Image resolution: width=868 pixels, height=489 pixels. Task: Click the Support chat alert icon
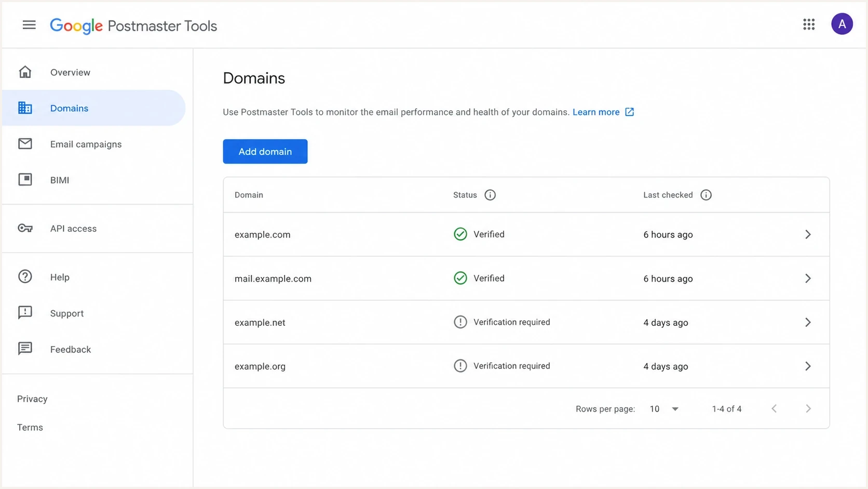[x=25, y=312]
